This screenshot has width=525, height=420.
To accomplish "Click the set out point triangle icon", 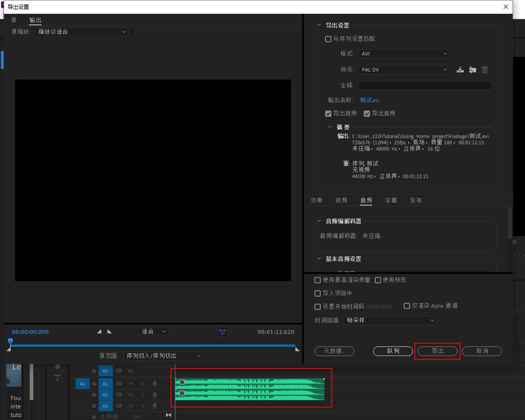I will (110, 331).
